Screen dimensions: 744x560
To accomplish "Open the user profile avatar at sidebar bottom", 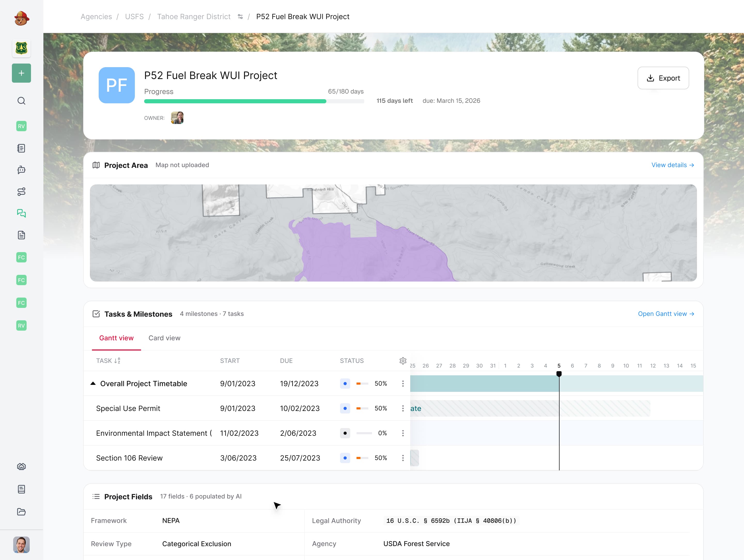I will (x=21, y=545).
